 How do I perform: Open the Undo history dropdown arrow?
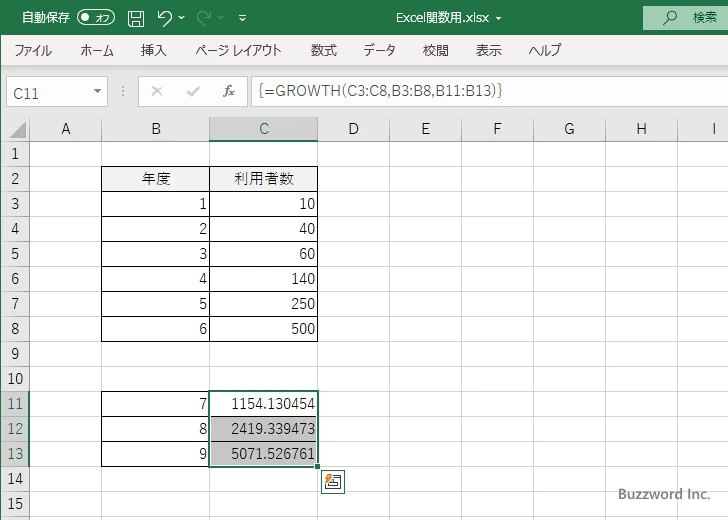pyautogui.click(x=182, y=18)
